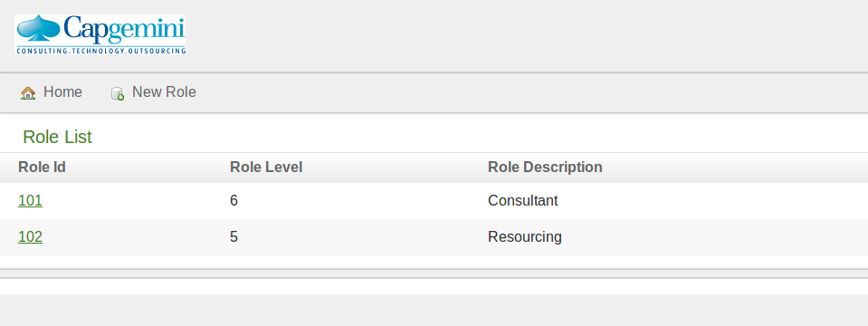Viewport: 868px width, 326px height.
Task: Click blank toolbar area right of New Role
Action: click(531, 92)
